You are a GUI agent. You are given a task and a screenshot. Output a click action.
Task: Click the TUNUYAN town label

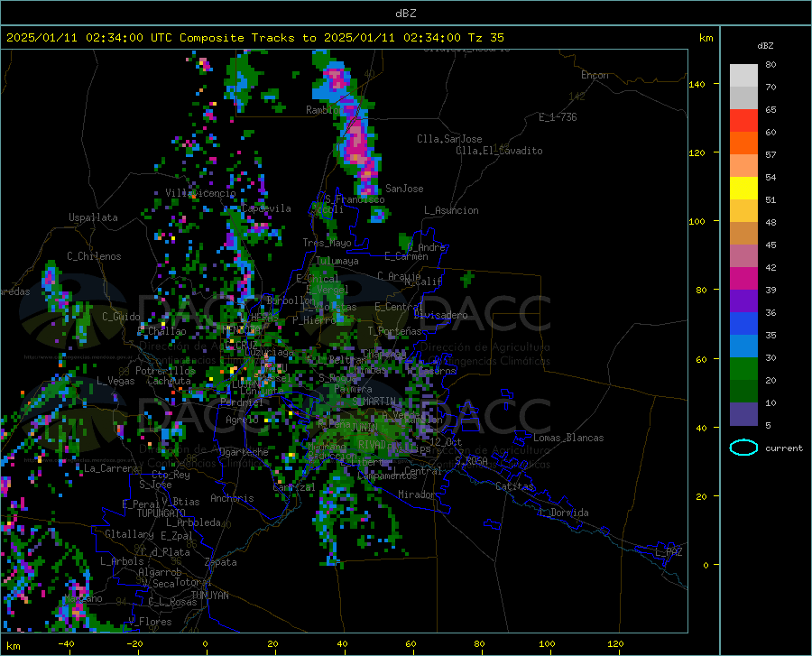tap(209, 596)
